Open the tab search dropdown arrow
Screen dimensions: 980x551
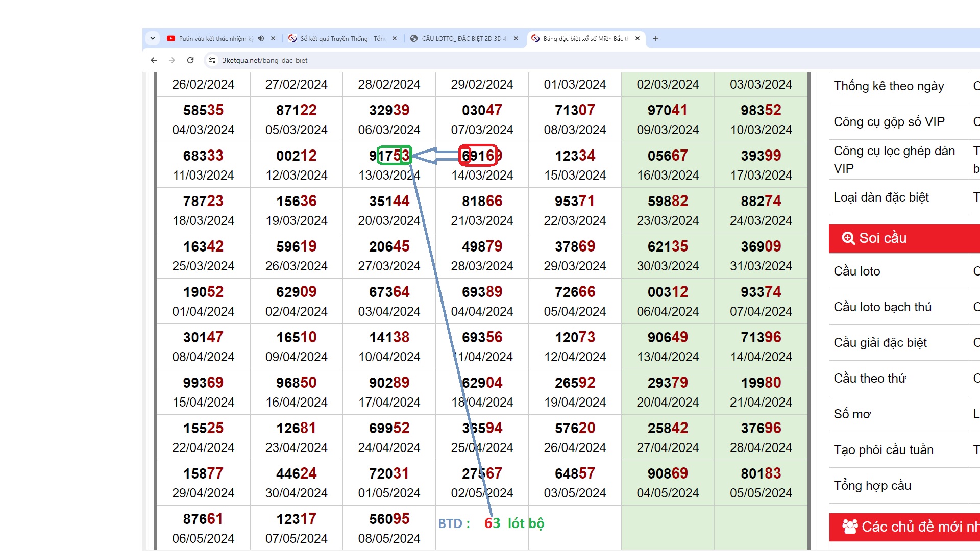coord(152,38)
